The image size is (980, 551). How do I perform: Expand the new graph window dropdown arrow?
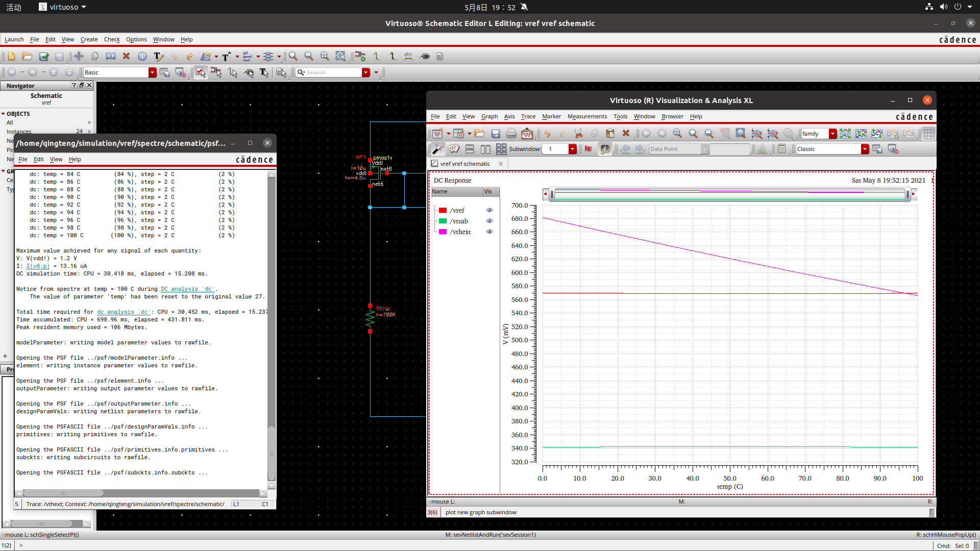(449, 134)
